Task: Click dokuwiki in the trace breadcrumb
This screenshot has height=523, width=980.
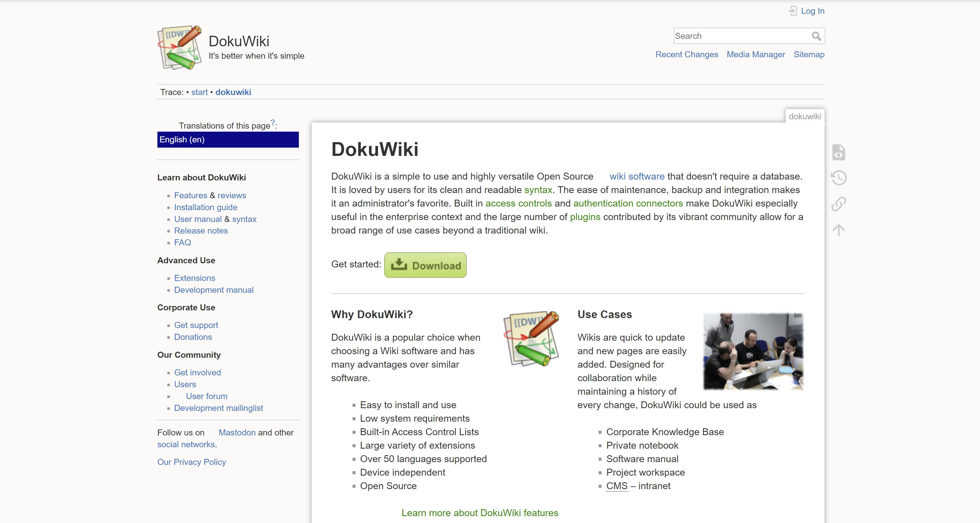Action: point(233,92)
